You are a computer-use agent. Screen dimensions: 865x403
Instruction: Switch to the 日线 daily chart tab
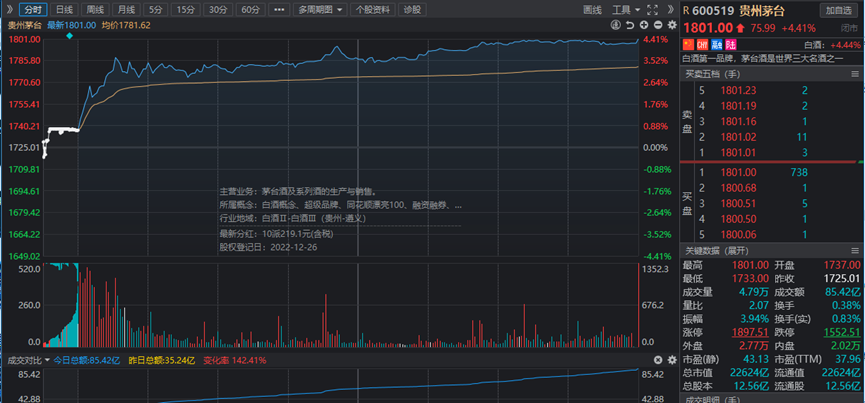pyautogui.click(x=64, y=9)
